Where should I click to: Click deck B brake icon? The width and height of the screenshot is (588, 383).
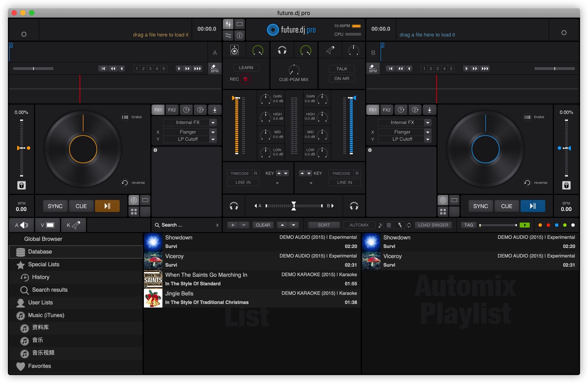coord(528,117)
